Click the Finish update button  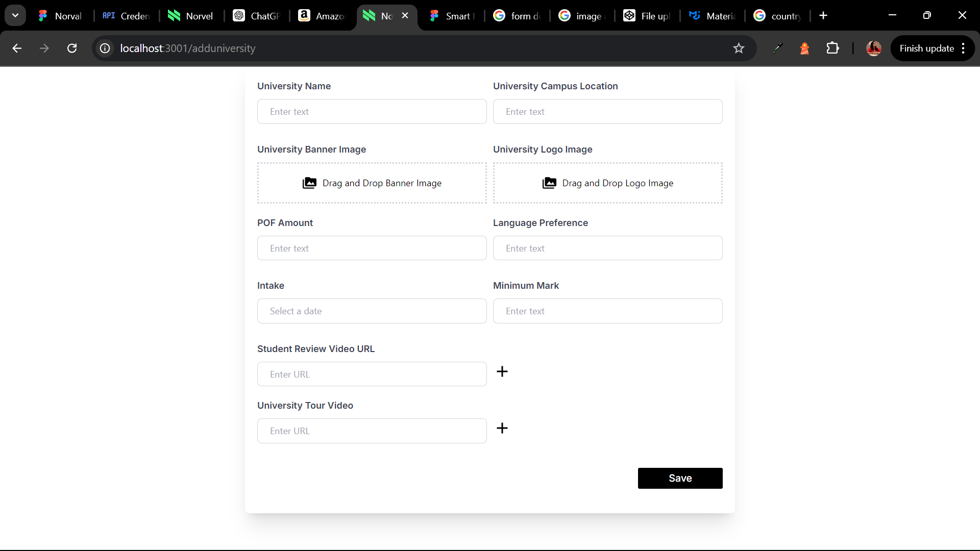[x=926, y=48]
